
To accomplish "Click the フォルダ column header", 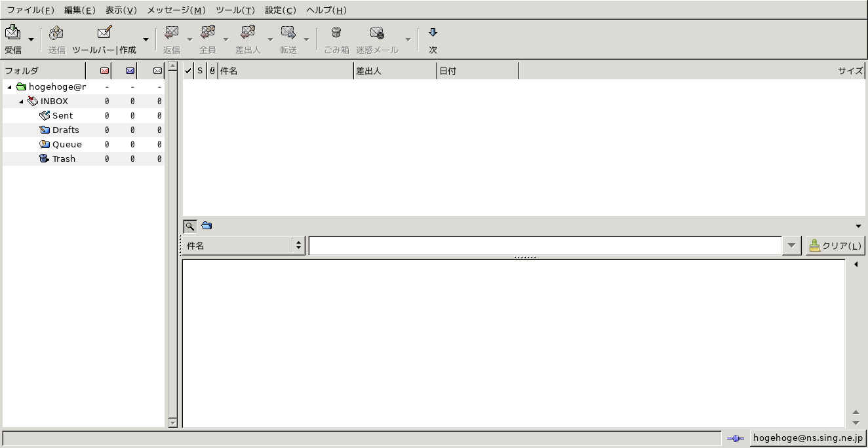I will point(44,71).
